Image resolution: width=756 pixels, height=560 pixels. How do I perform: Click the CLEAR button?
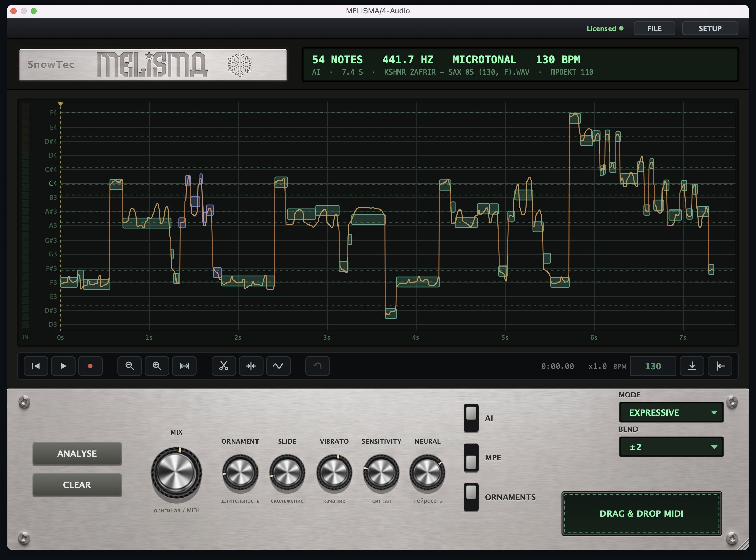pyautogui.click(x=77, y=485)
